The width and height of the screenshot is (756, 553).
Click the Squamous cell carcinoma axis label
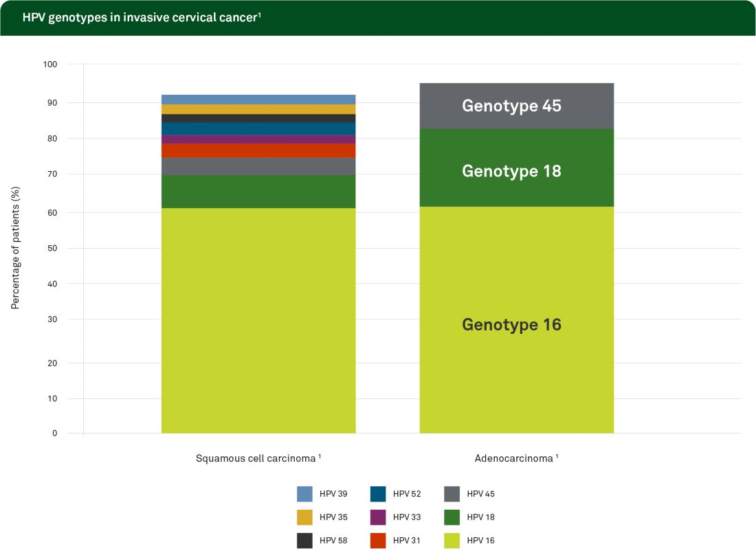pyautogui.click(x=258, y=458)
